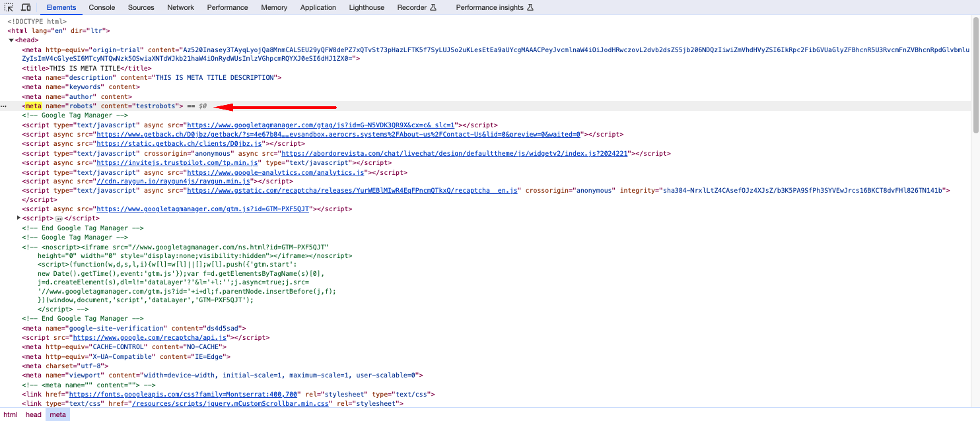Screen dimensions: 980x421
Task: Select the CACHE-CONTROL meta row
Action: (x=124, y=346)
